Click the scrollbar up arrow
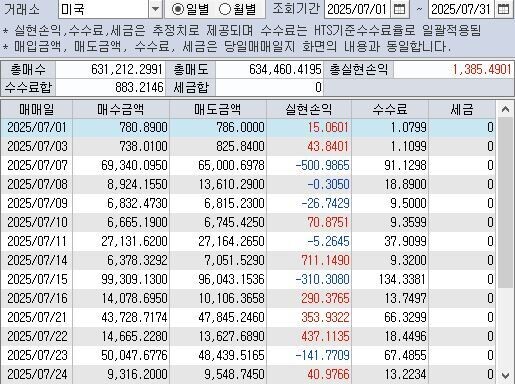 [505, 109]
